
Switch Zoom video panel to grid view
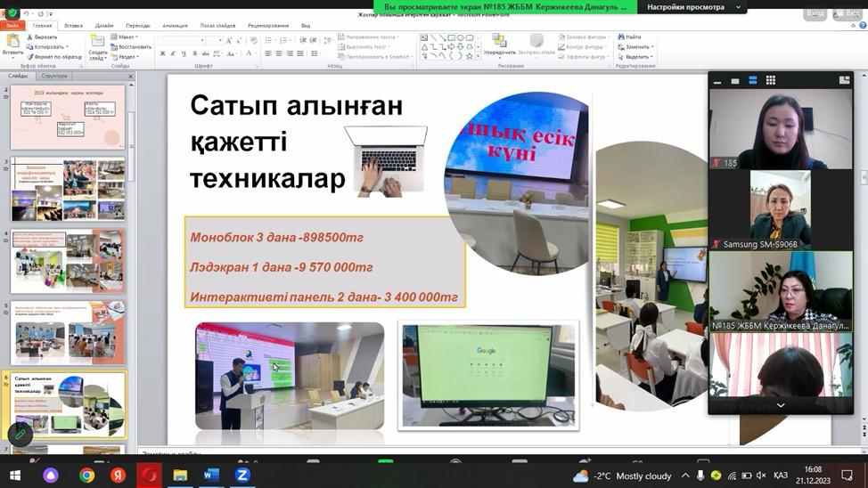[770, 80]
